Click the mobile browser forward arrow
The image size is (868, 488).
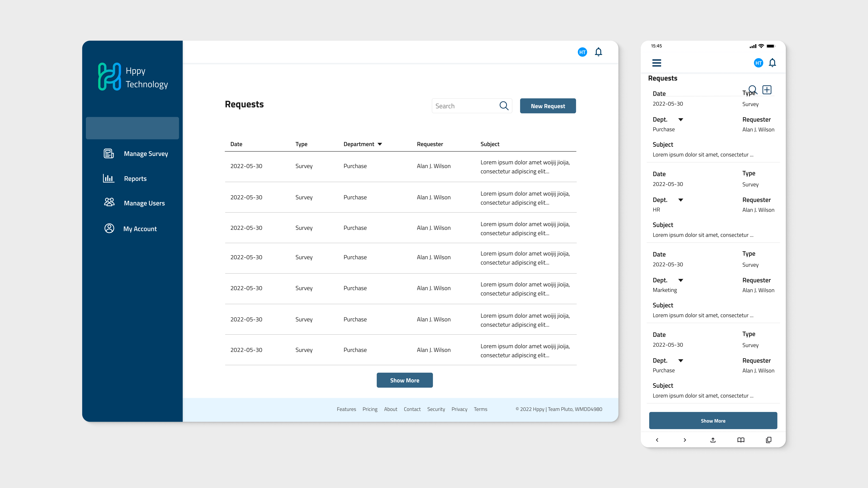coord(685,440)
